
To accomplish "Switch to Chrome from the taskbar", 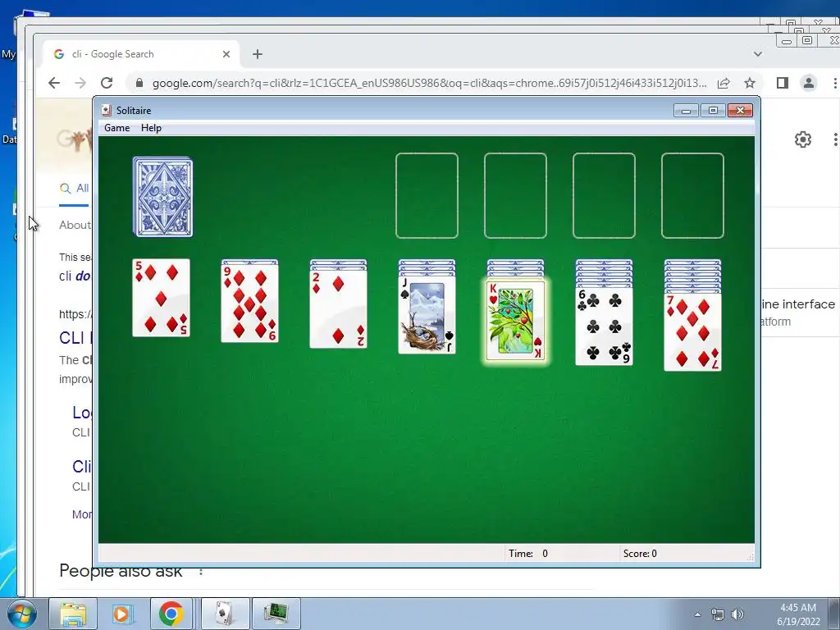I will tap(171, 614).
